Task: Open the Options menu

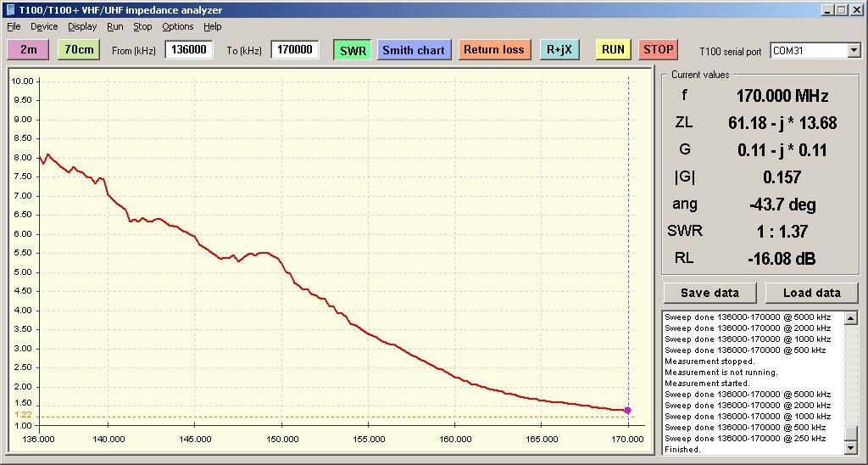Action: pos(178,26)
